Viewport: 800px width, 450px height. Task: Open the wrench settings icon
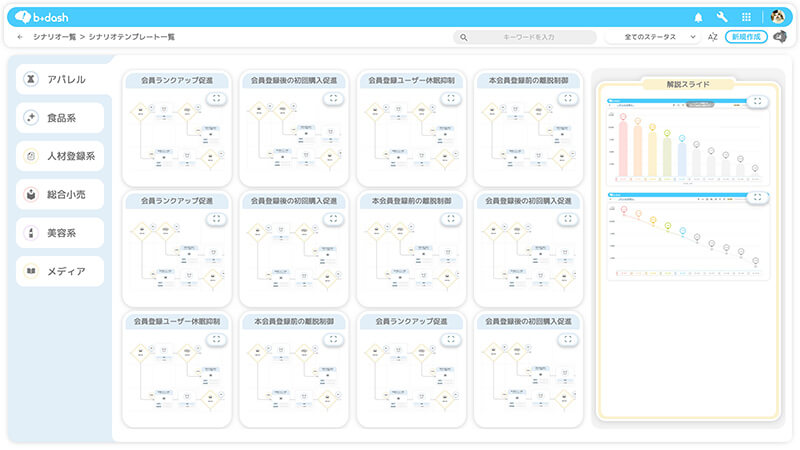722,17
